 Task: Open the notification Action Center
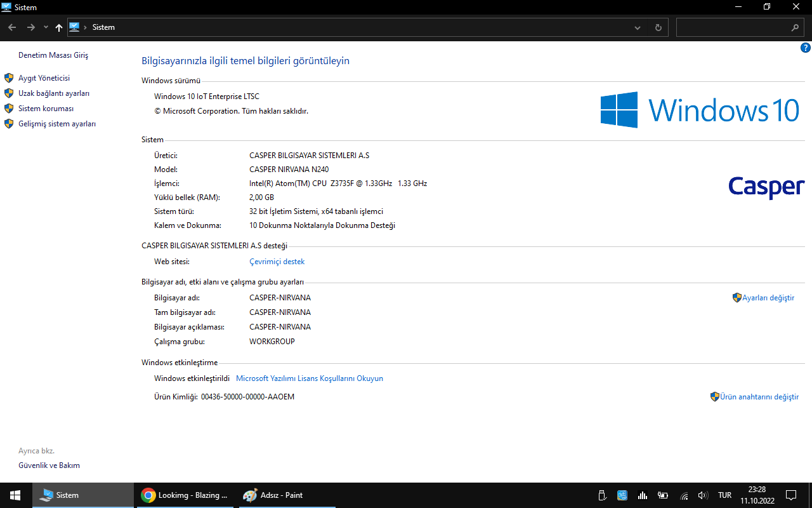(791, 495)
